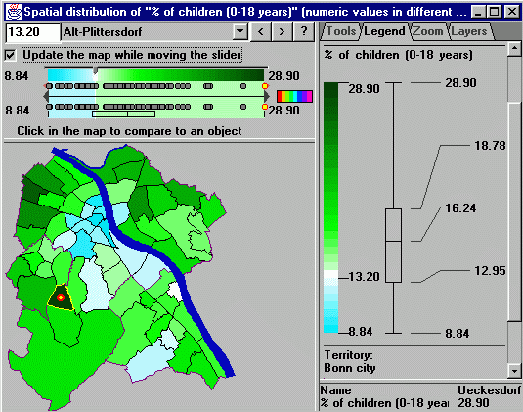Screen dimensions: 523x412
Task: Click the application icon in the title bar
Action: (14, 12)
